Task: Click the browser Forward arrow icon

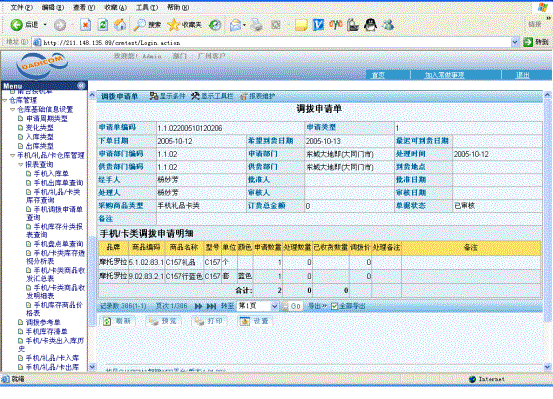Action: [x=60, y=25]
